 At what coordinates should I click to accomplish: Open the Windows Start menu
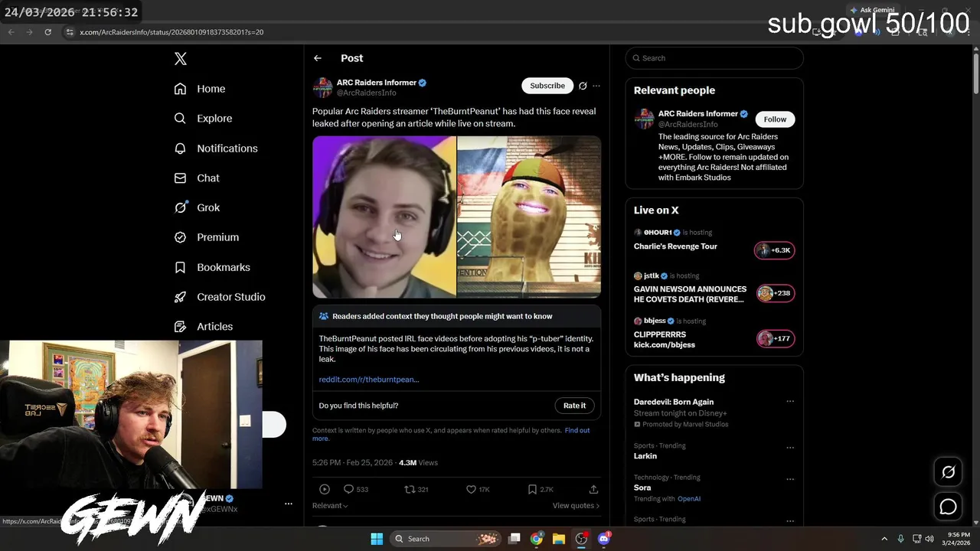377,539
